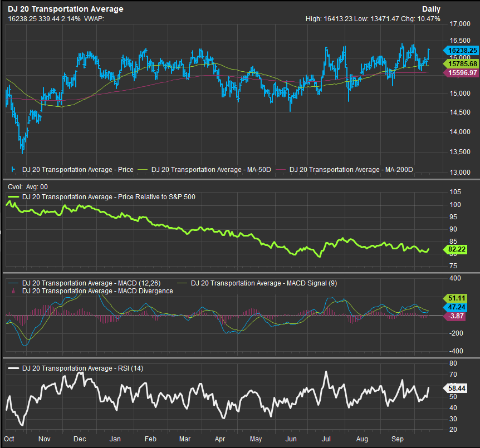Click the green Price Relative legend line swatch
The width and height of the screenshot is (480, 448).
[13, 197]
